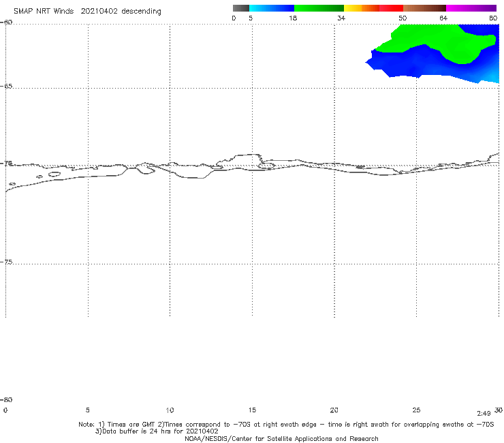504x443 pixels.
Task: Select the cyan-to-blue segment of the color bar
Action: click(x=272, y=8)
